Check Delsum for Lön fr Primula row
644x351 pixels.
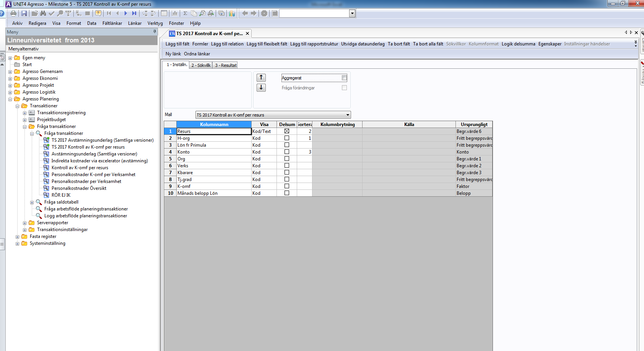pos(287,145)
